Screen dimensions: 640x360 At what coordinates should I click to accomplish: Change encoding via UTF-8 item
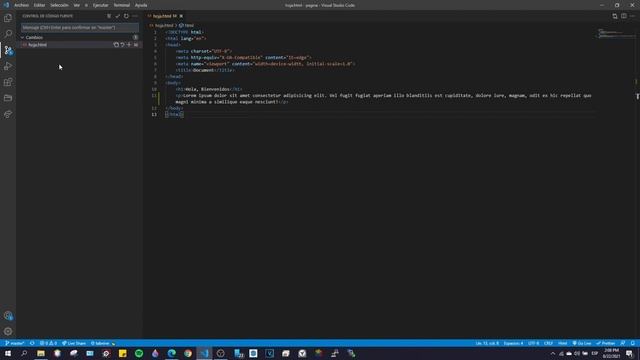[x=533, y=343]
